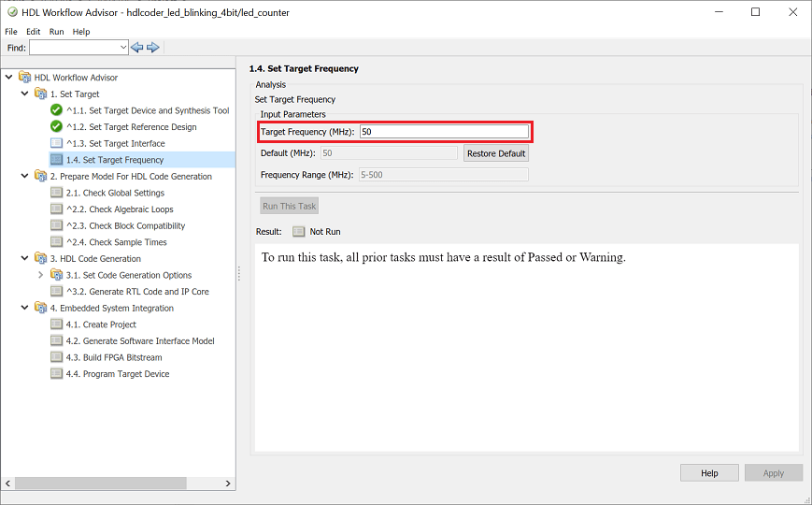Click the Find next arrow icon
Viewport: 812px width, 505px height.
pos(153,47)
